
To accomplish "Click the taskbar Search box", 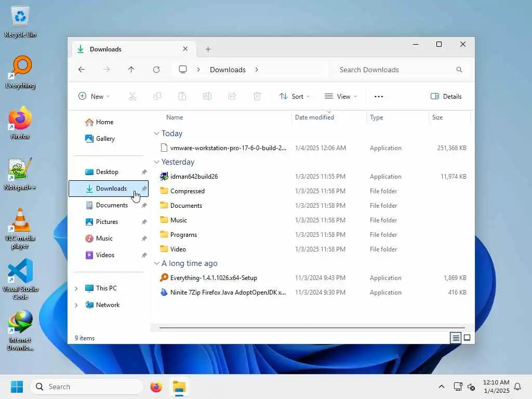I will click(x=87, y=387).
